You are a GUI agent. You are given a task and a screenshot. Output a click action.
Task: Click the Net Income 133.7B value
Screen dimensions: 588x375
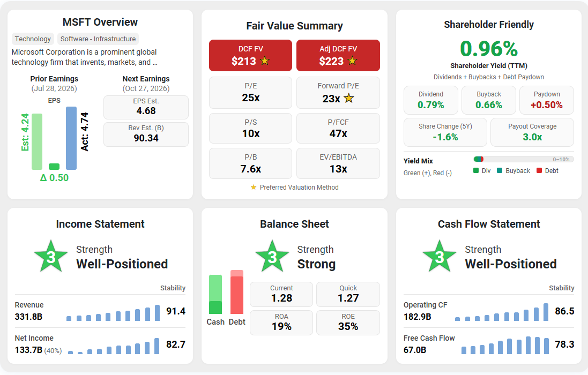[x=28, y=350]
